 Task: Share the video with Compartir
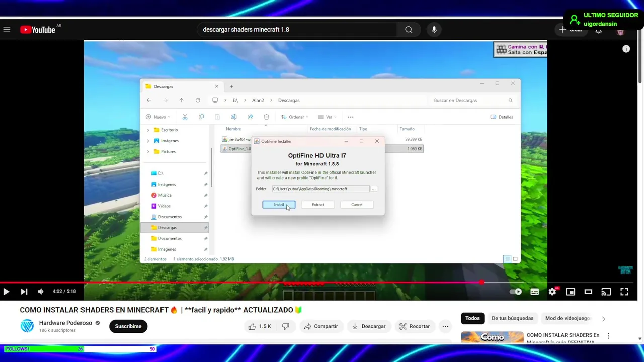[x=320, y=326]
